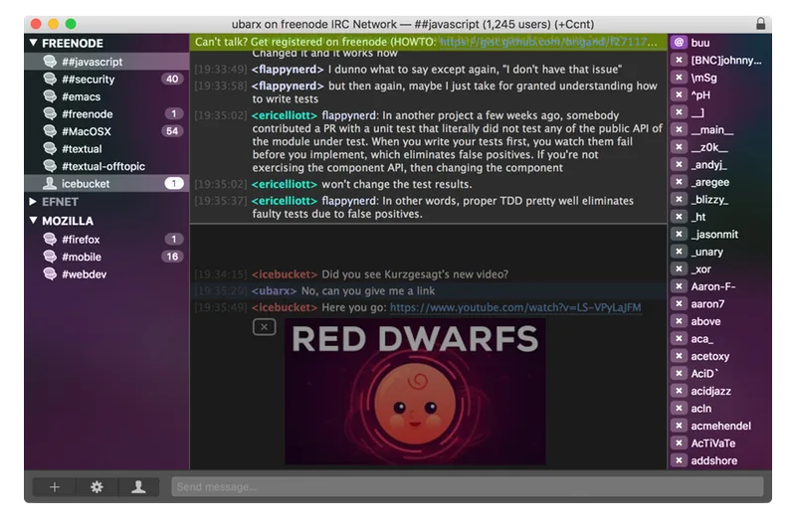Open the #textual-offtopic channel
Screen dimensions: 796x532
[106, 166]
